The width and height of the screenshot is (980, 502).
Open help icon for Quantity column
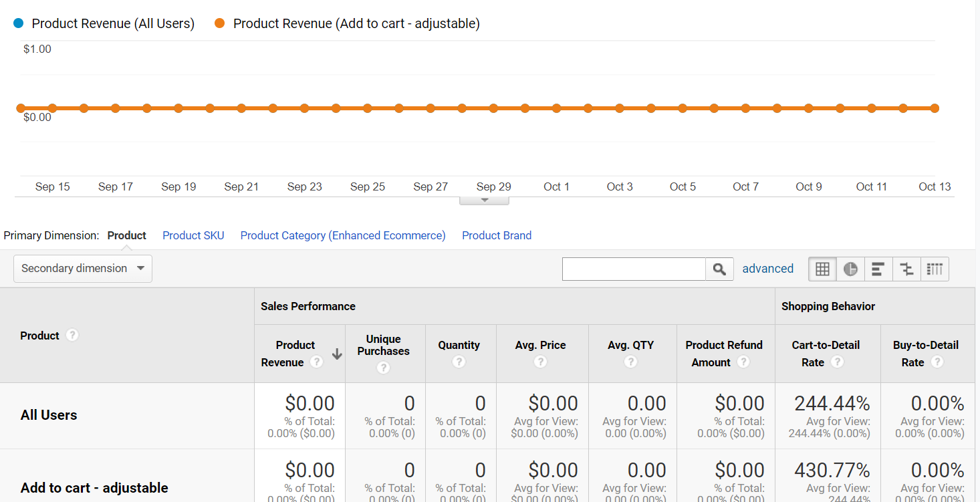[459, 362]
